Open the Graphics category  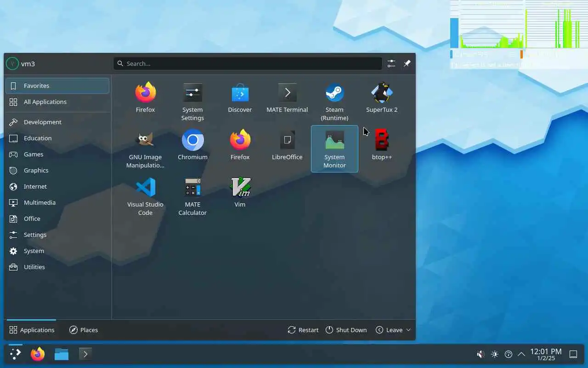click(57, 170)
